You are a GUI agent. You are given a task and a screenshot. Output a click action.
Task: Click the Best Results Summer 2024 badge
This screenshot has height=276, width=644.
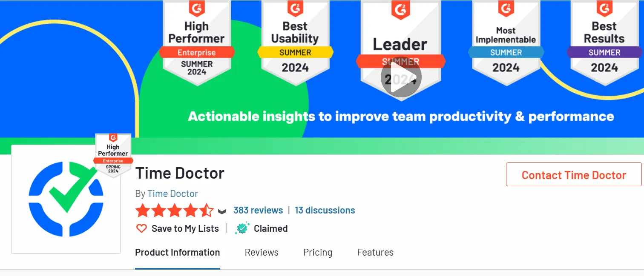click(x=604, y=43)
